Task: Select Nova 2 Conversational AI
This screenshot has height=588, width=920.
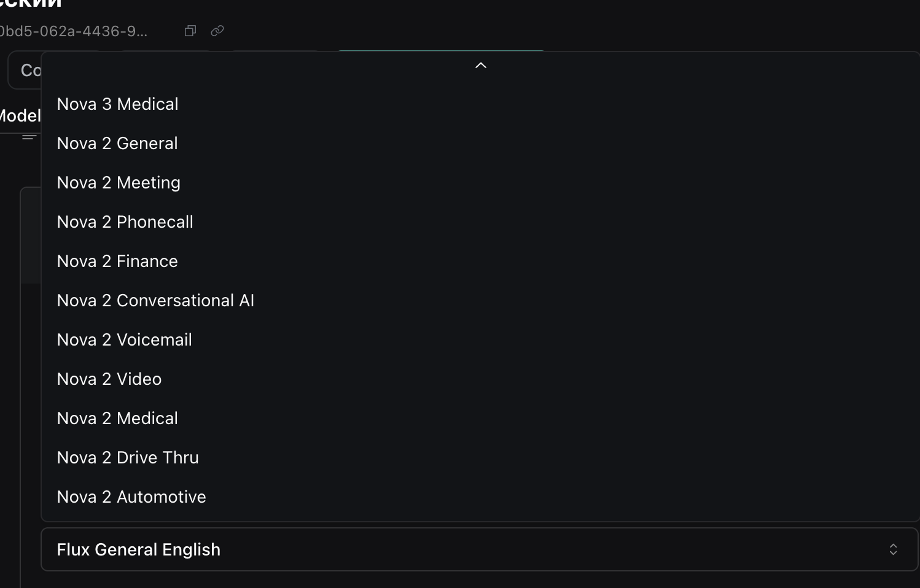Action: pos(155,301)
